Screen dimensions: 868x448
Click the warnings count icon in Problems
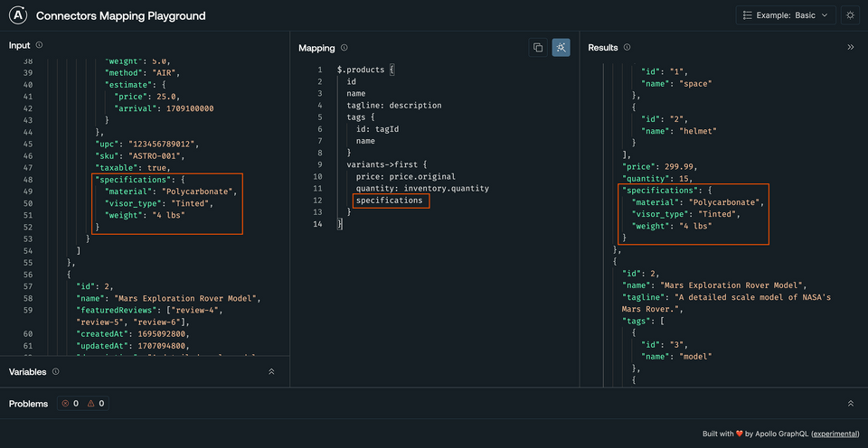(90, 404)
